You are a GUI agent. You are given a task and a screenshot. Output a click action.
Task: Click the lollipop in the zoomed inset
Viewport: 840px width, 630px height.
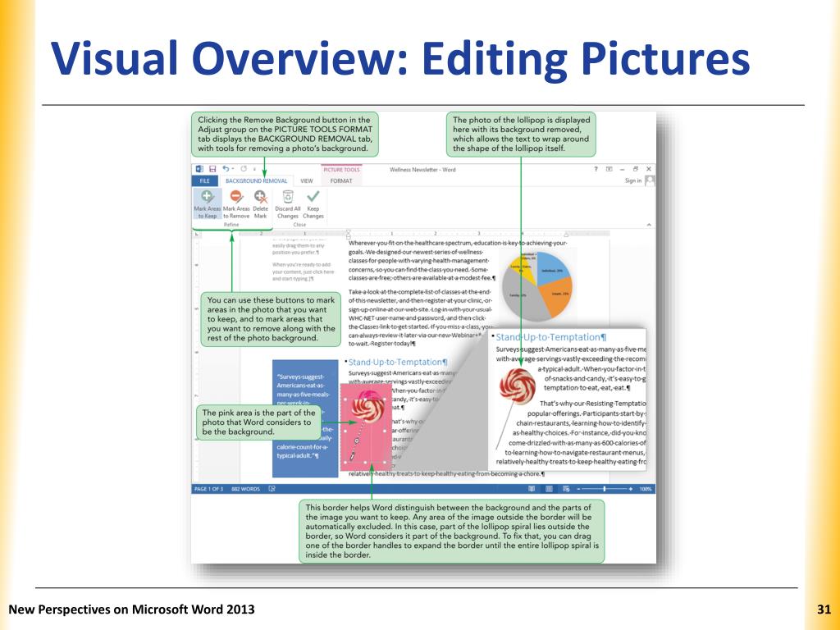[517, 387]
